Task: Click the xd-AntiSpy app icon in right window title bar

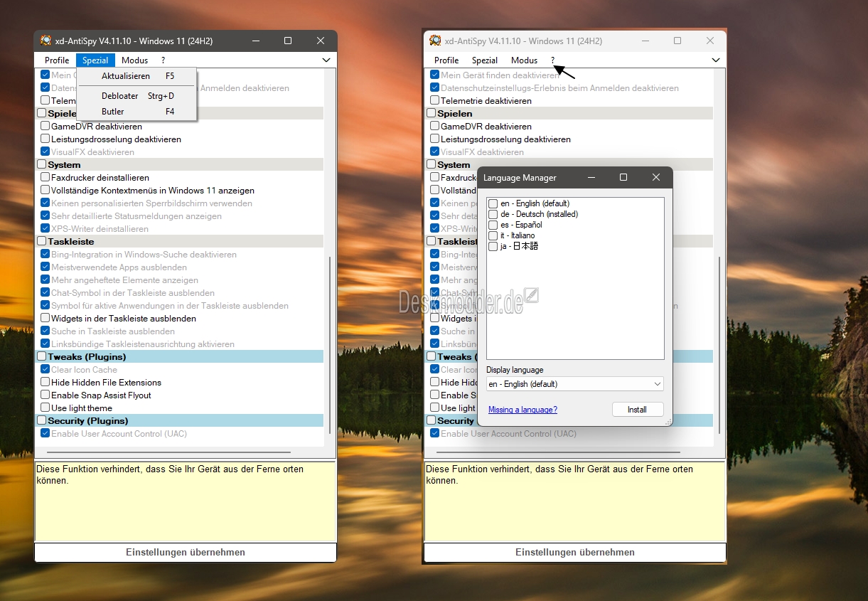Action: (434, 41)
